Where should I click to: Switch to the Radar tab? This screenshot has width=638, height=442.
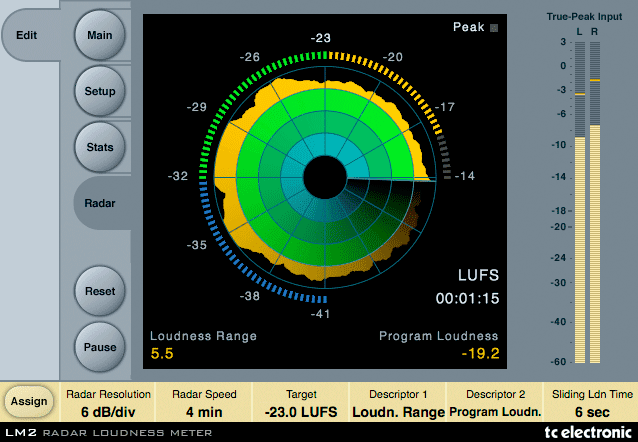(x=100, y=203)
